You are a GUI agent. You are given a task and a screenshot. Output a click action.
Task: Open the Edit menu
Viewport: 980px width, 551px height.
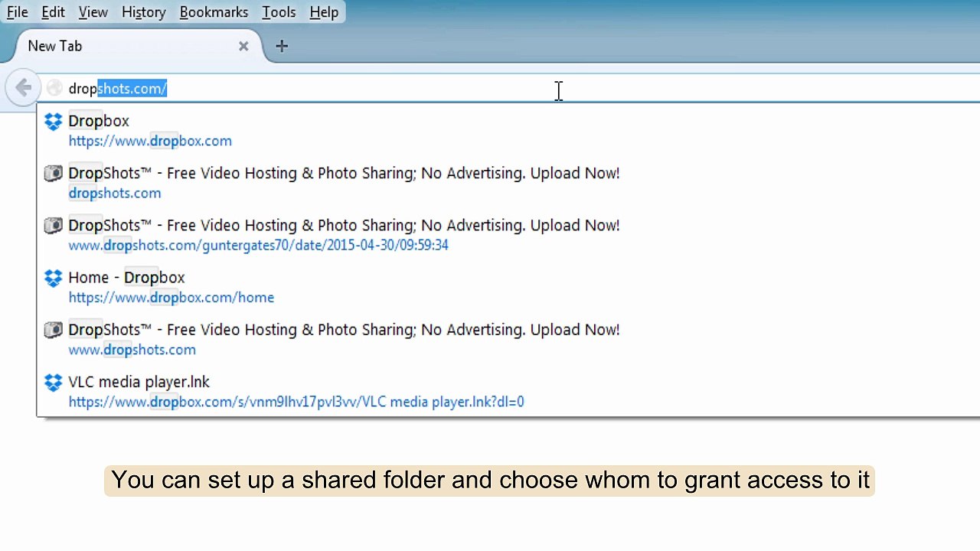click(53, 12)
